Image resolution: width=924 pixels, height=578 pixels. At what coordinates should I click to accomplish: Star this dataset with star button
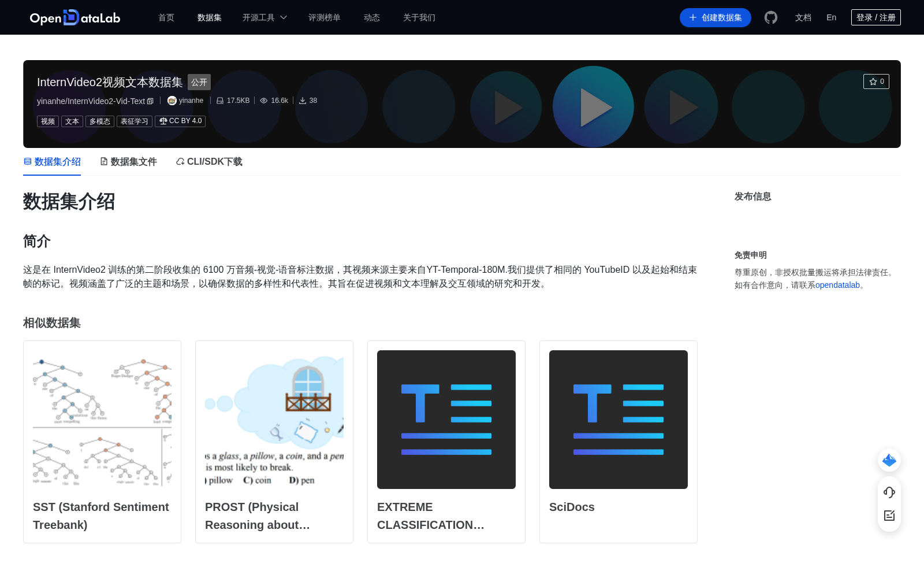click(876, 81)
